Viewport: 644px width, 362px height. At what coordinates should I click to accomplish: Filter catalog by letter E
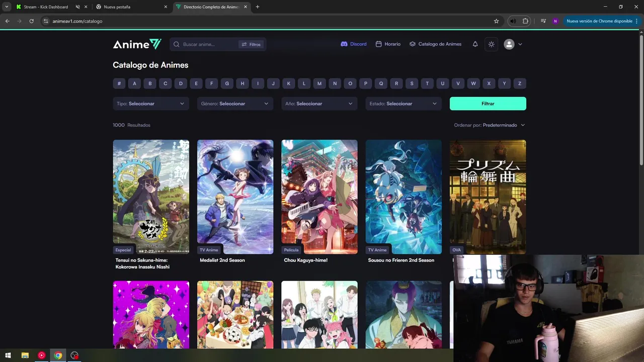tap(196, 83)
